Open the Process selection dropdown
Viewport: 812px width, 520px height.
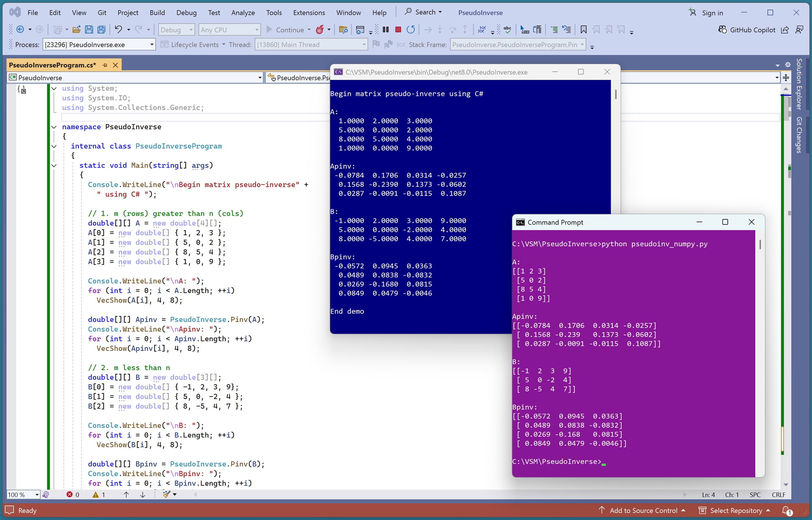point(152,45)
